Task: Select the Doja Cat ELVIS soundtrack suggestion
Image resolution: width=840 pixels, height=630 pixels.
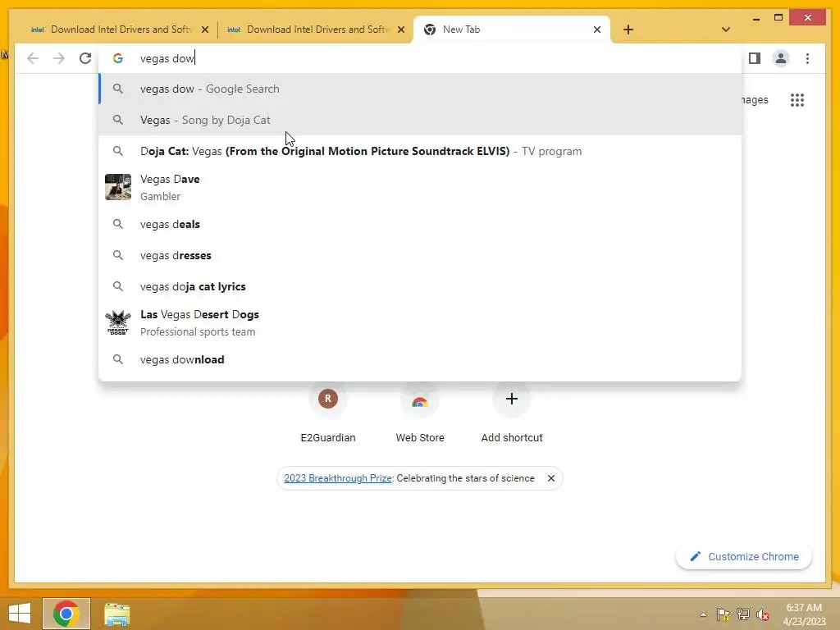Action: click(x=421, y=151)
